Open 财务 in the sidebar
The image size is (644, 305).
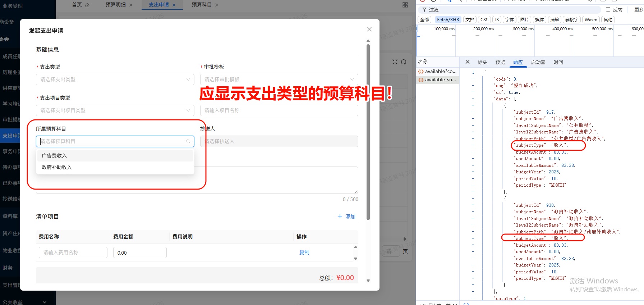click(8, 268)
